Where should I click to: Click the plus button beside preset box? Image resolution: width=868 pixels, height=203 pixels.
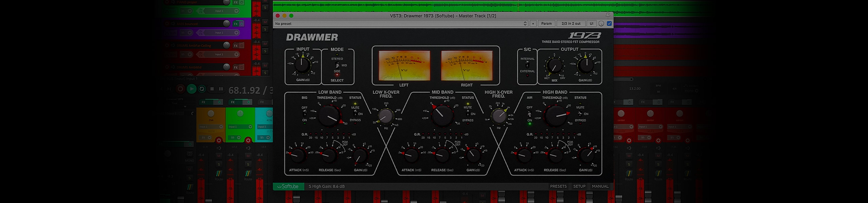click(533, 24)
